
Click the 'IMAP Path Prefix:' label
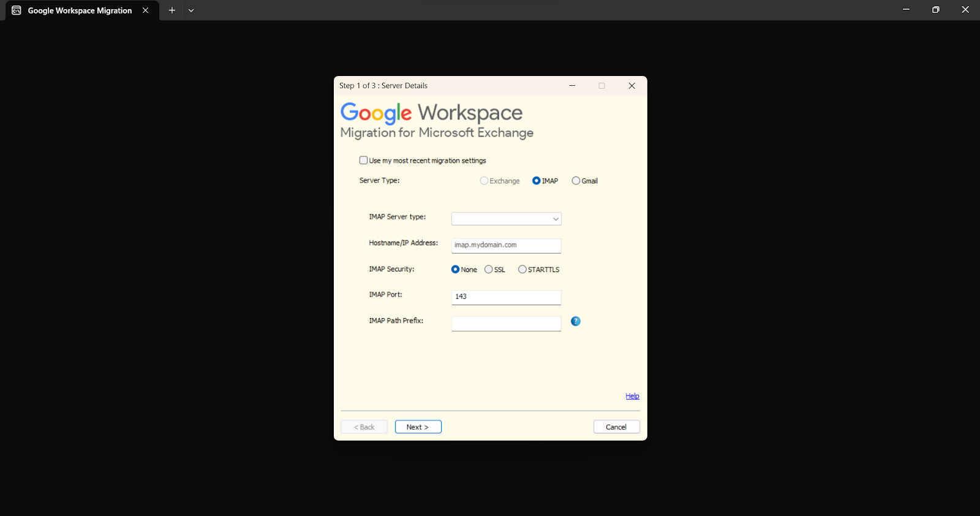(396, 321)
